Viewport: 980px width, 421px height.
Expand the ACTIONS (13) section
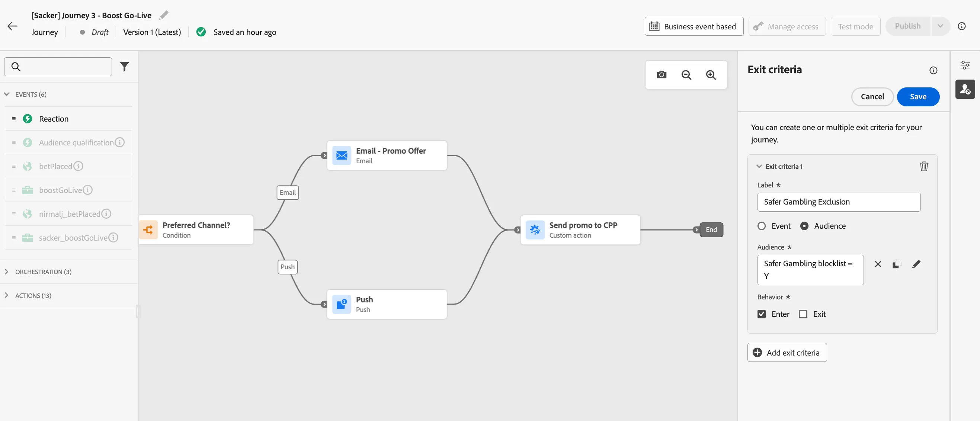(7, 296)
